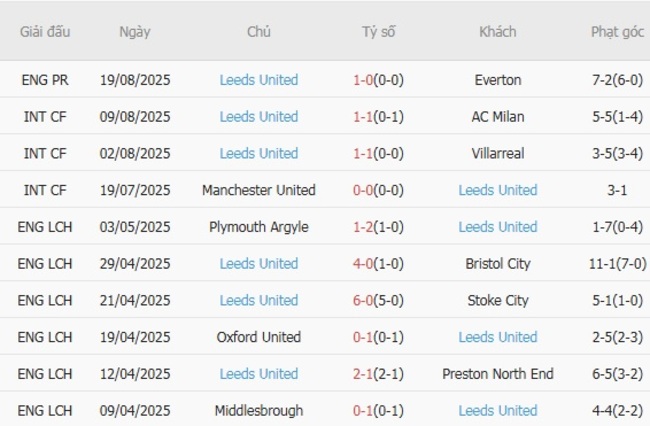Select Stoke City in the table
Viewport: 650px width, 426px height.
click(497, 300)
